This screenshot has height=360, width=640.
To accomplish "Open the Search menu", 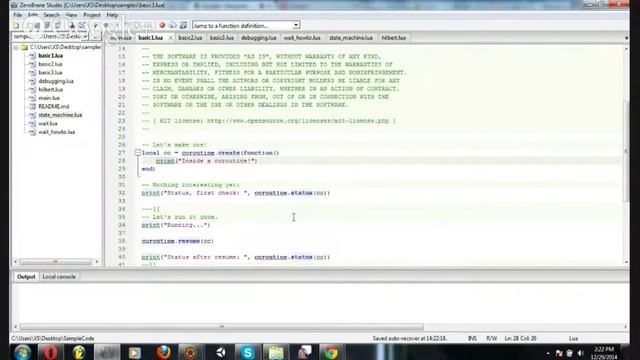I will point(51,15).
